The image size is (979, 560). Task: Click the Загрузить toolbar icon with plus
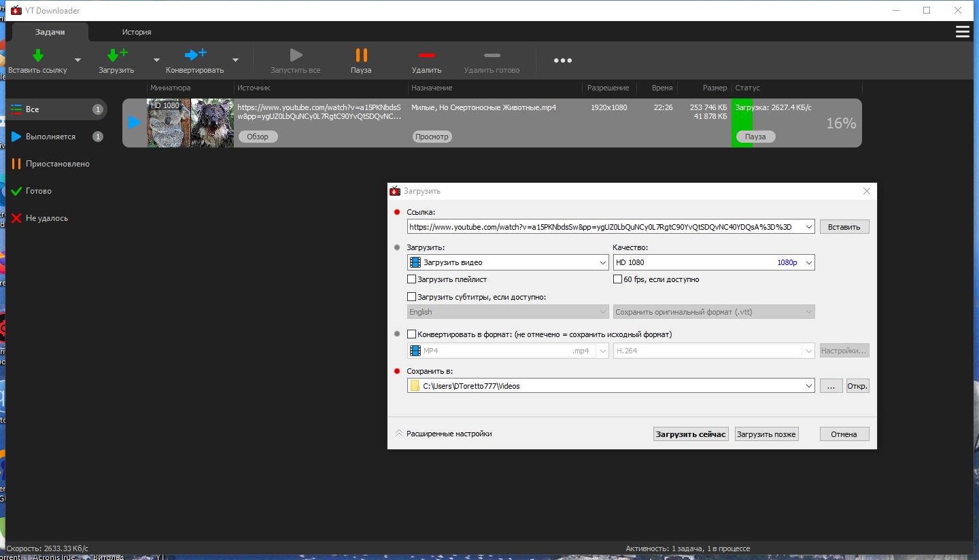coord(116,56)
